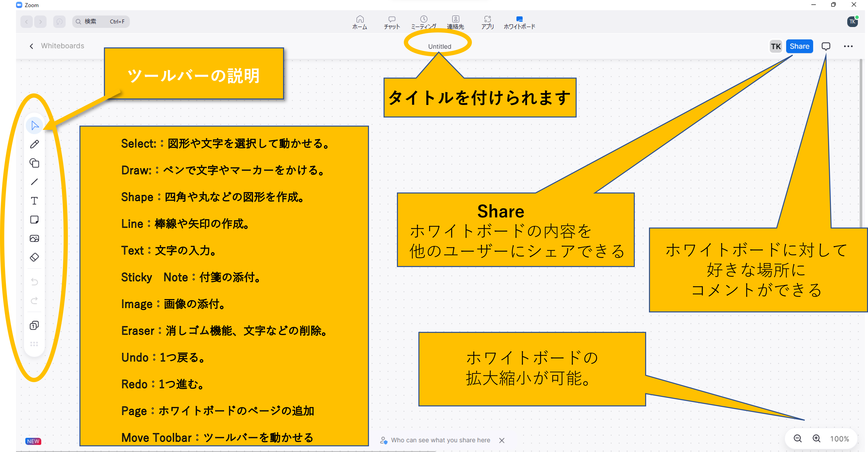Go forward with the navigation arrow
868x452 pixels.
[x=41, y=21]
